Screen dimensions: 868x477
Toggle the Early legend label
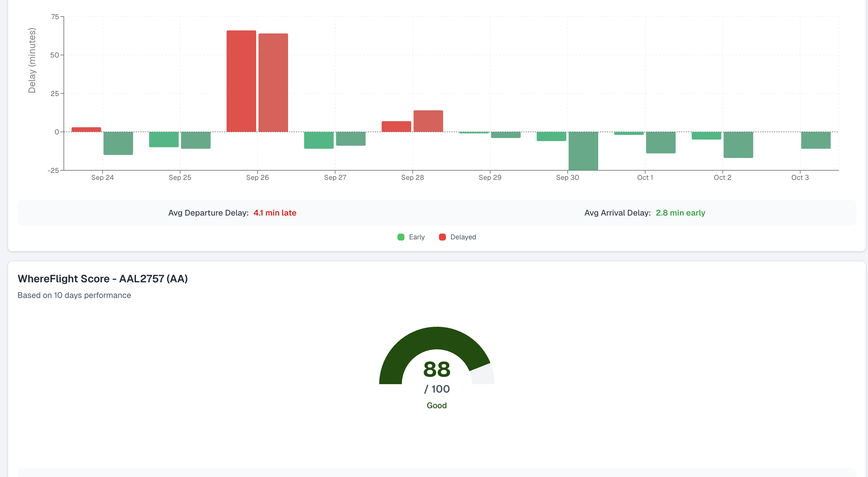click(x=417, y=237)
